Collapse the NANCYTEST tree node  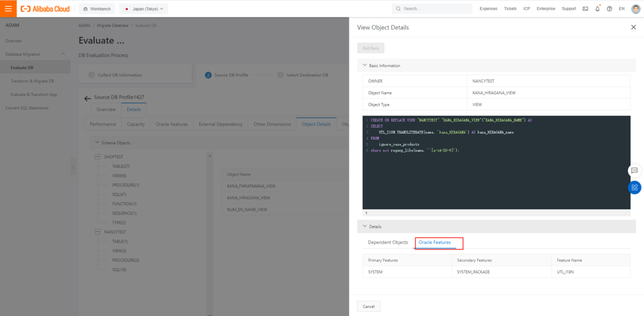97,232
